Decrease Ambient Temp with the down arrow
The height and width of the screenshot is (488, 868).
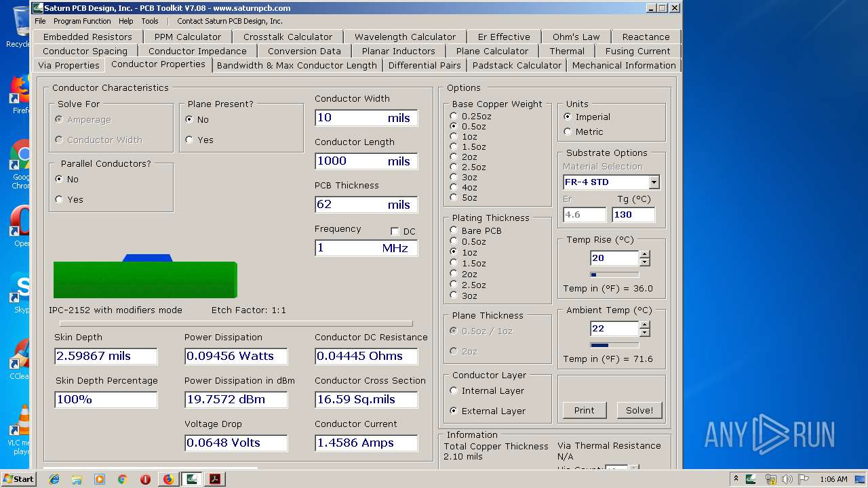(x=645, y=333)
